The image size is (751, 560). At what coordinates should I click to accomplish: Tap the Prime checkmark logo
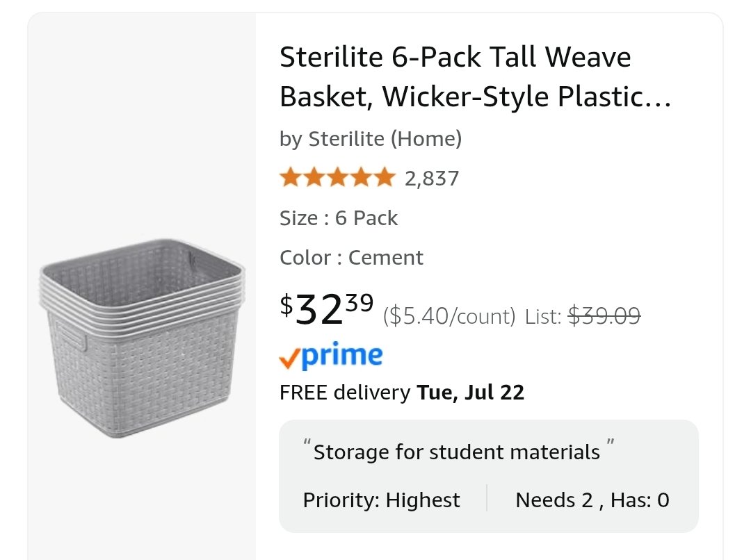(331, 356)
